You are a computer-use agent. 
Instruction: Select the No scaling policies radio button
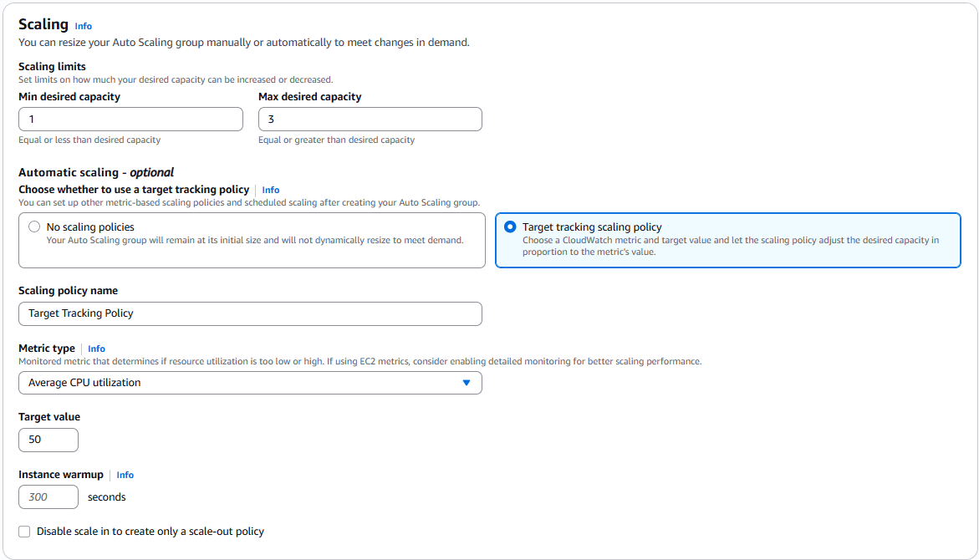coord(34,227)
